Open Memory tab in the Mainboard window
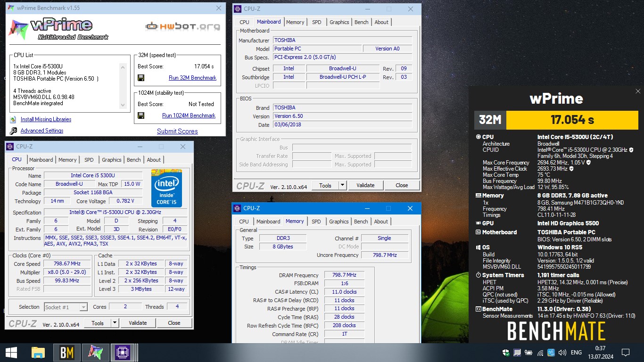Viewport: 644px width, 362px height. coord(295,22)
